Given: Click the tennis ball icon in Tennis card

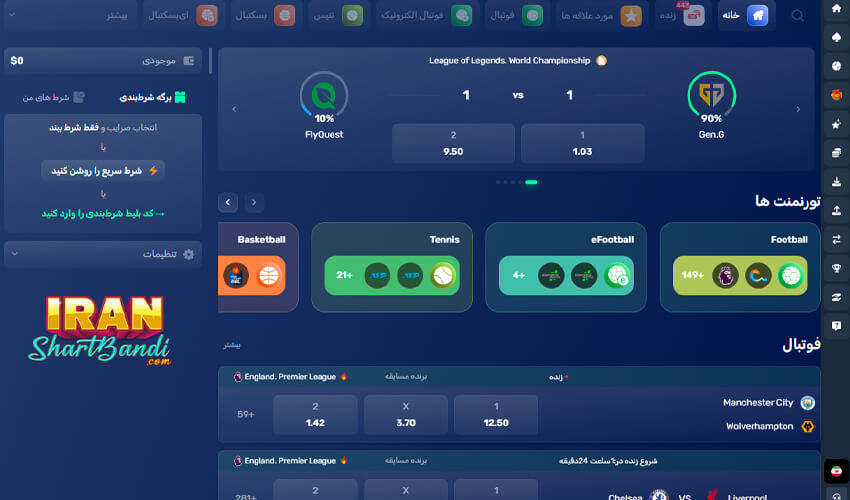Looking at the screenshot, I should pos(443,276).
